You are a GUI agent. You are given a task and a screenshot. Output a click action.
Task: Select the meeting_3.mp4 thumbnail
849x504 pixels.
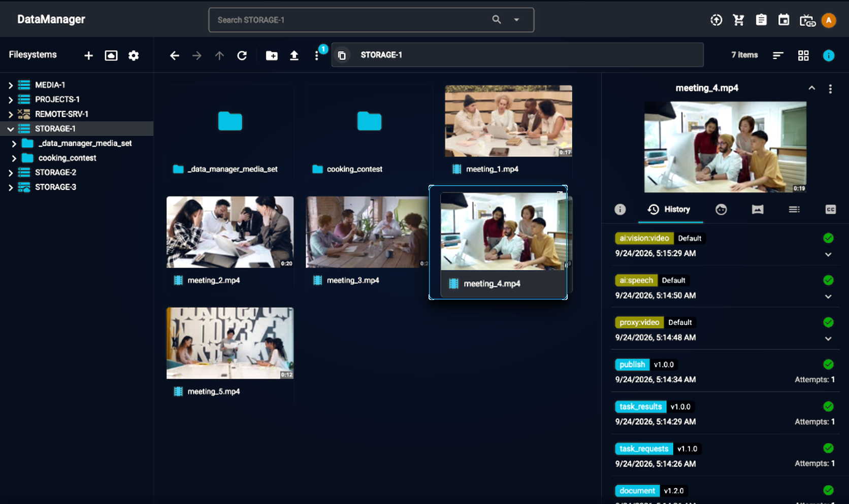pos(367,232)
